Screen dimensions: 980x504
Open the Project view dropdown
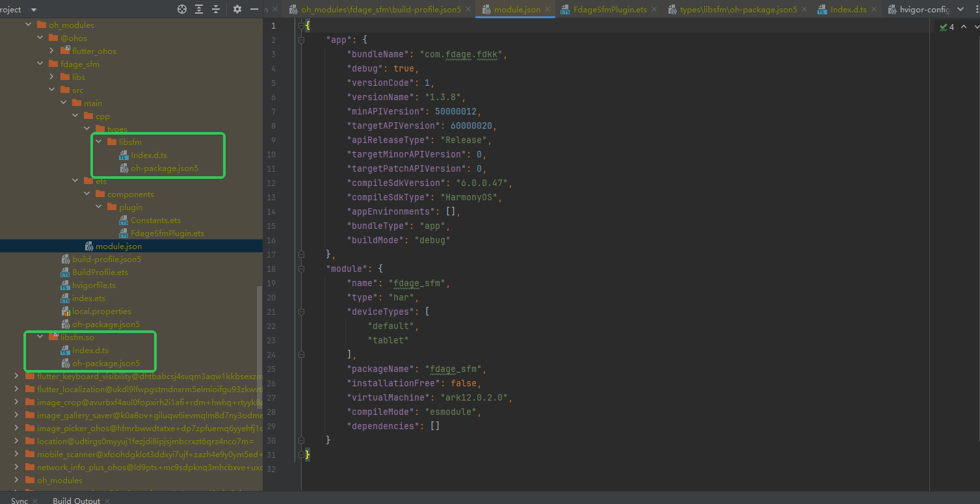[33, 10]
